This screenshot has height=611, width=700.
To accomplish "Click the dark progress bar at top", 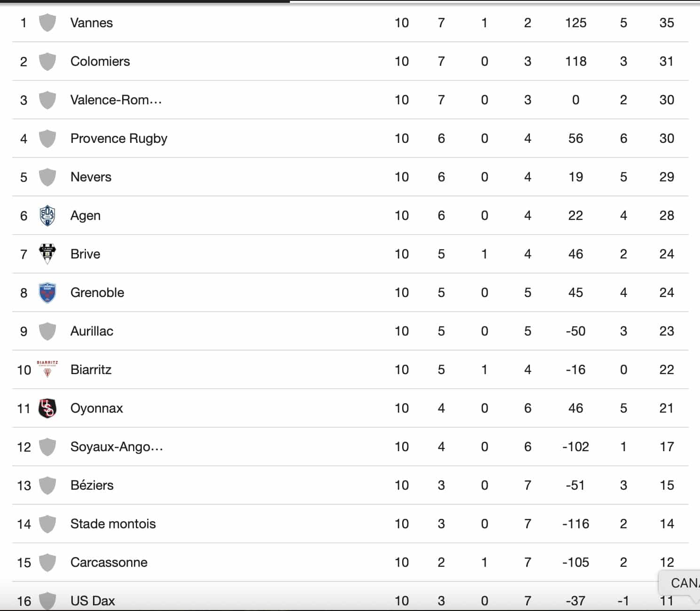I will coord(145,1).
